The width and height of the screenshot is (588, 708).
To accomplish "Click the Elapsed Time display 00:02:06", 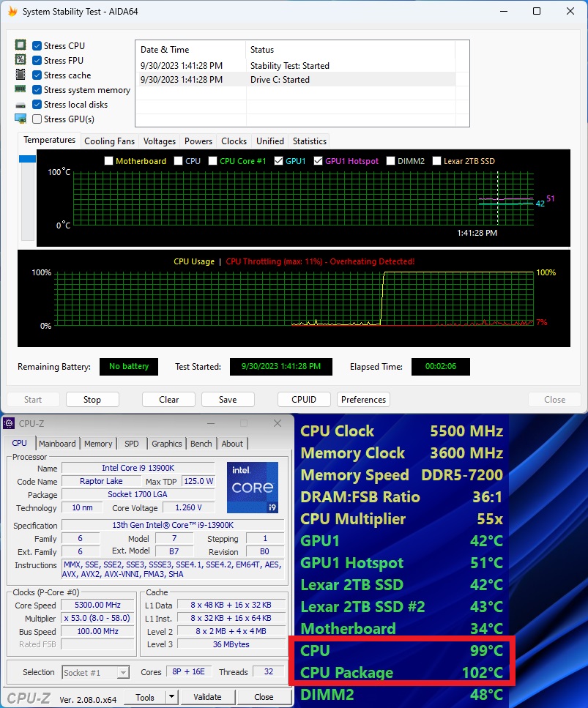I will [x=440, y=367].
